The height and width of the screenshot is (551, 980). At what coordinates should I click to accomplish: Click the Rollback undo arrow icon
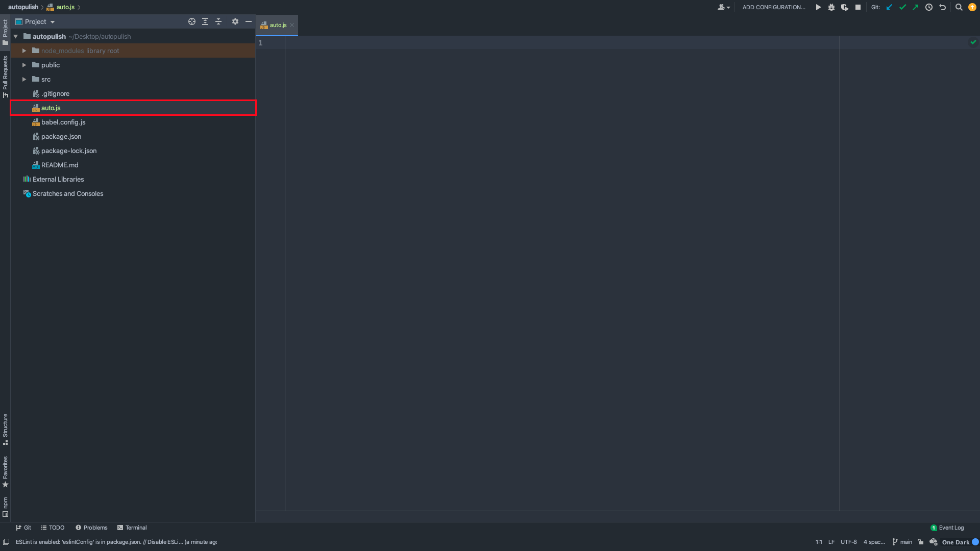click(x=942, y=7)
